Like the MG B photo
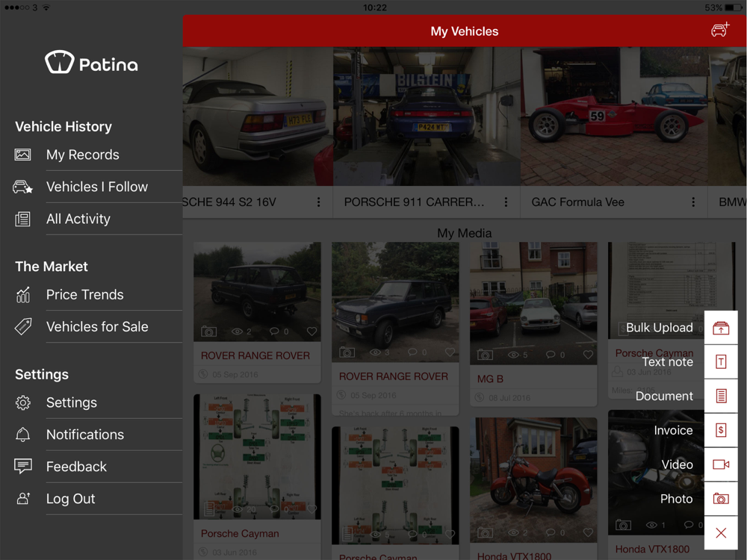The image size is (747, 560). tap(588, 355)
